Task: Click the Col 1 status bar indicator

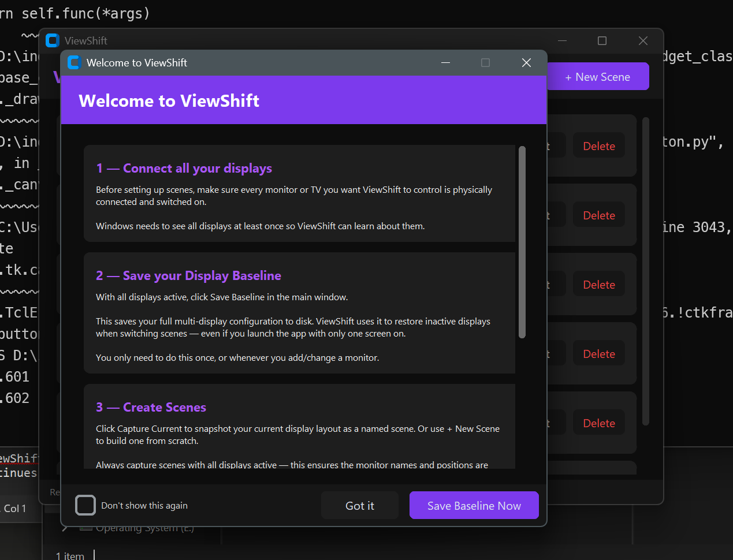Action: click(x=15, y=509)
